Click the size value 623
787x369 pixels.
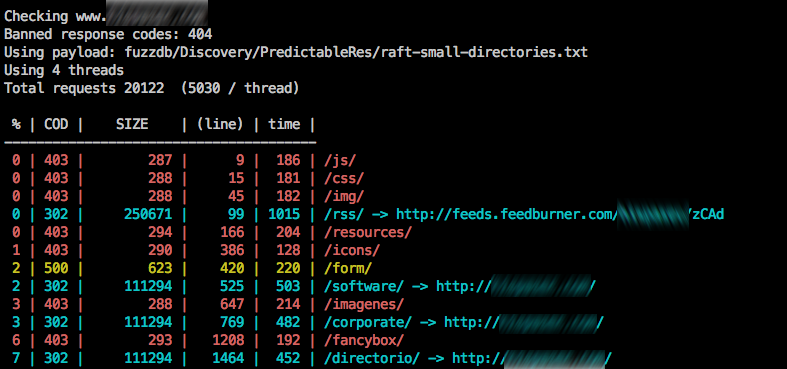pyautogui.click(x=160, y=268)
